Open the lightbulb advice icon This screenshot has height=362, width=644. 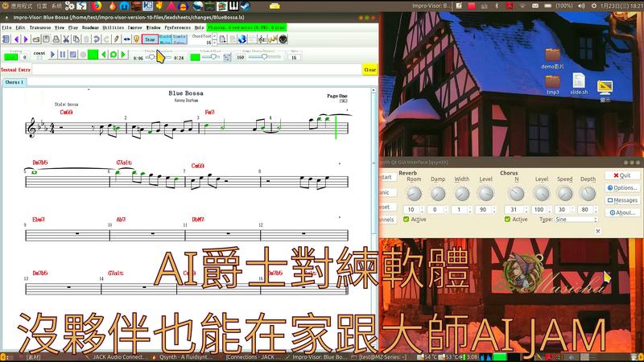pyautogui.click(x=136, y=39)
